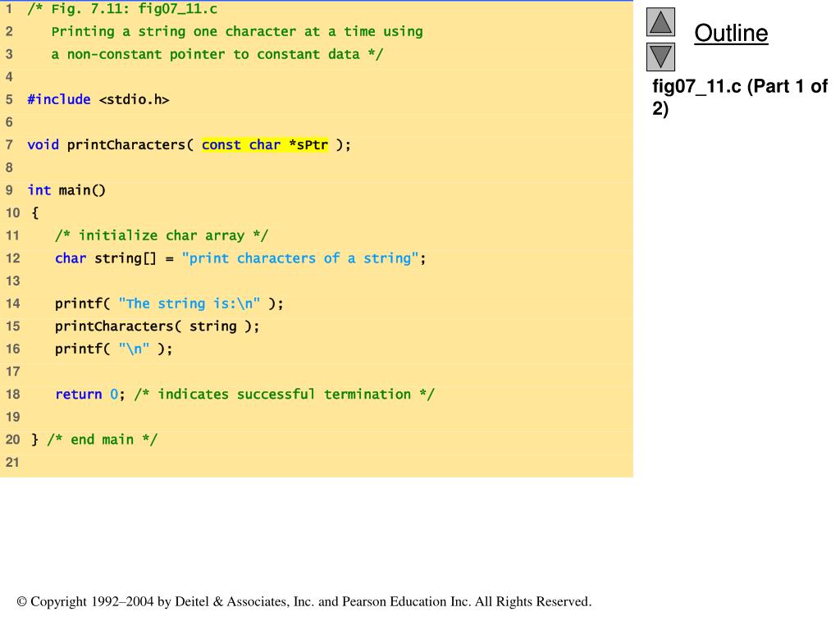Click string literal "print characters of a string"
840x630 pixels.
300,258
